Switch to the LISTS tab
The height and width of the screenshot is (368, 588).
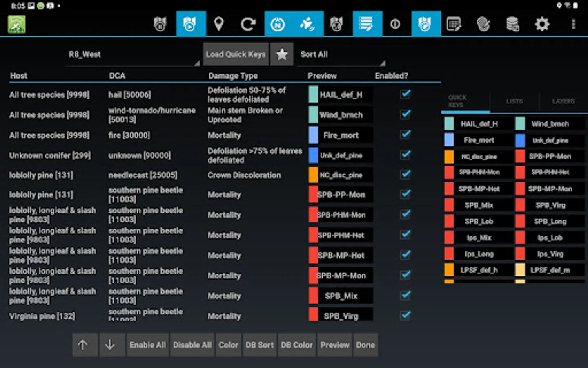(x=514, y=101)
